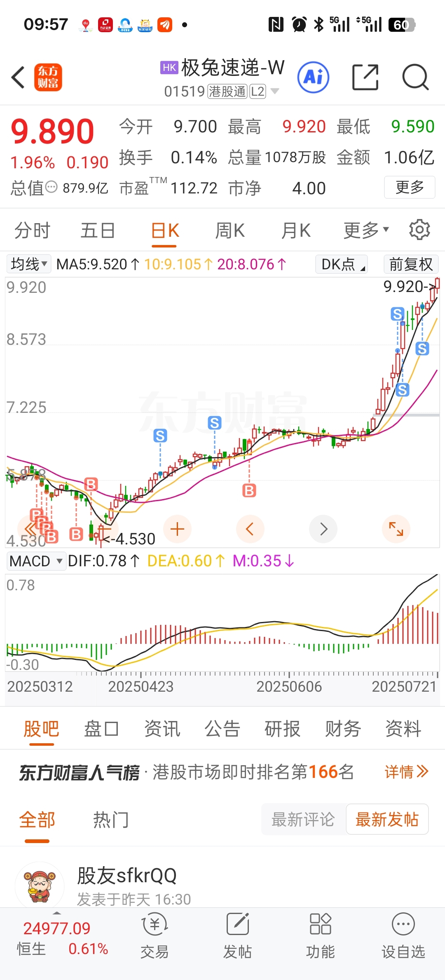Tap the 极兔速递-W stock title

pos(233,67)
